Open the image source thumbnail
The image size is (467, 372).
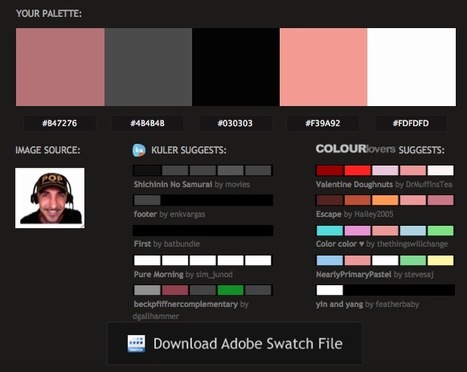[50, 198]
